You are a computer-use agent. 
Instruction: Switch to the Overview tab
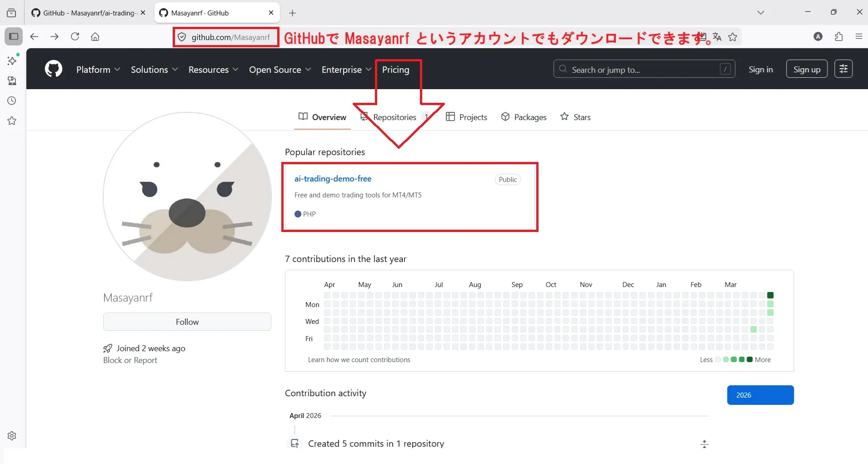point(322,117)
